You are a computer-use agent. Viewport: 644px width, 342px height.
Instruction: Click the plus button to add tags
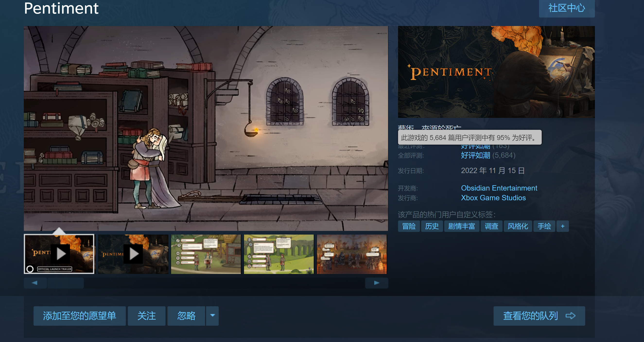[563, 226]
